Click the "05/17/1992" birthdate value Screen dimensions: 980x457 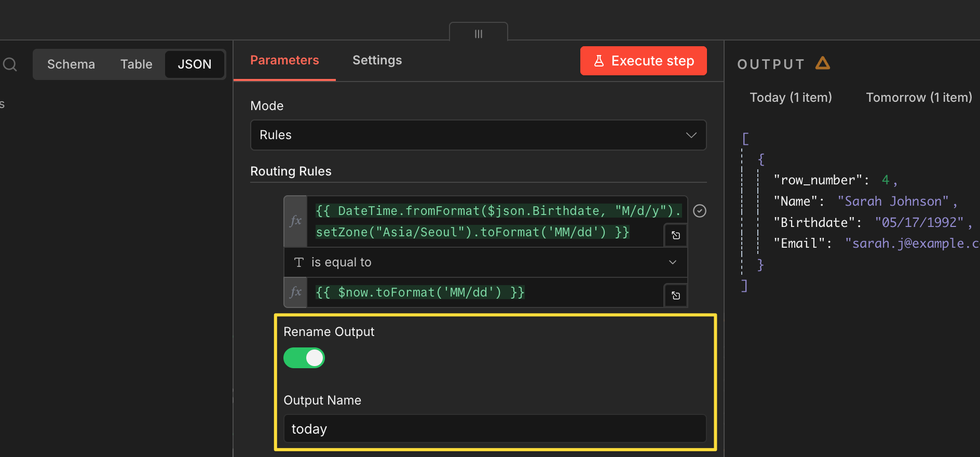pyautogui.click(x=919, y=223)
